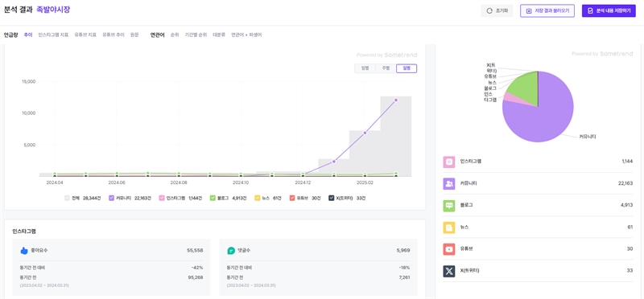Viewport: 644px width, 299px height.
Task: Click the 초기화 reset button
Action: 497,11
